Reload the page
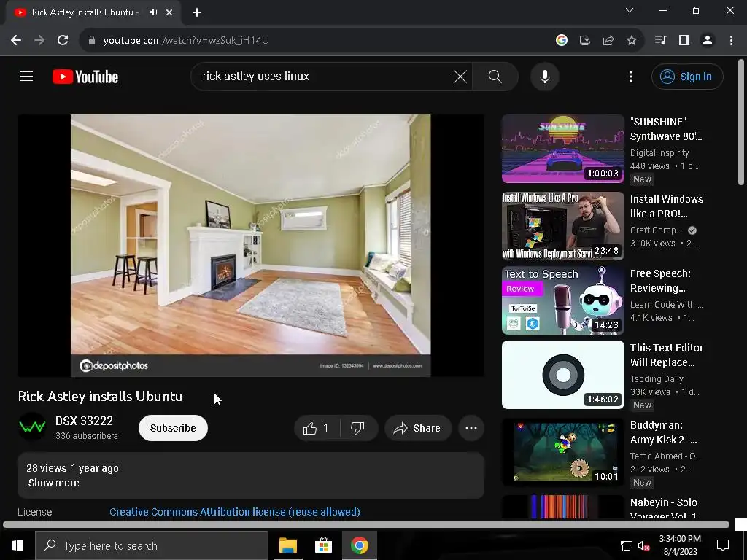 (x=63, y=40)
